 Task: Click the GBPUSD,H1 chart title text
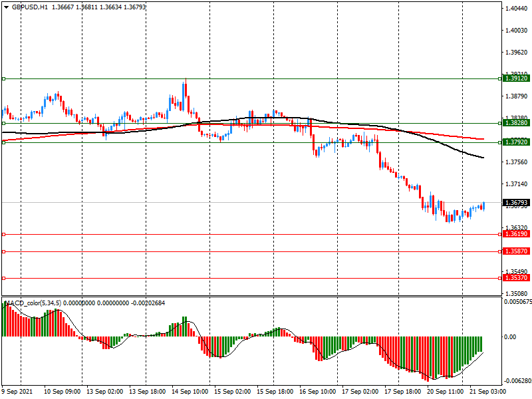(x=30, y=7)
